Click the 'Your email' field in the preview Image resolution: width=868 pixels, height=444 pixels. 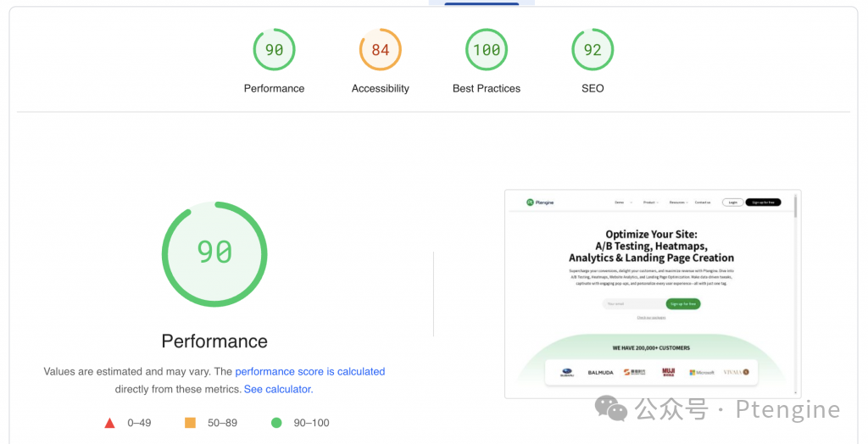tap(632, 303)
